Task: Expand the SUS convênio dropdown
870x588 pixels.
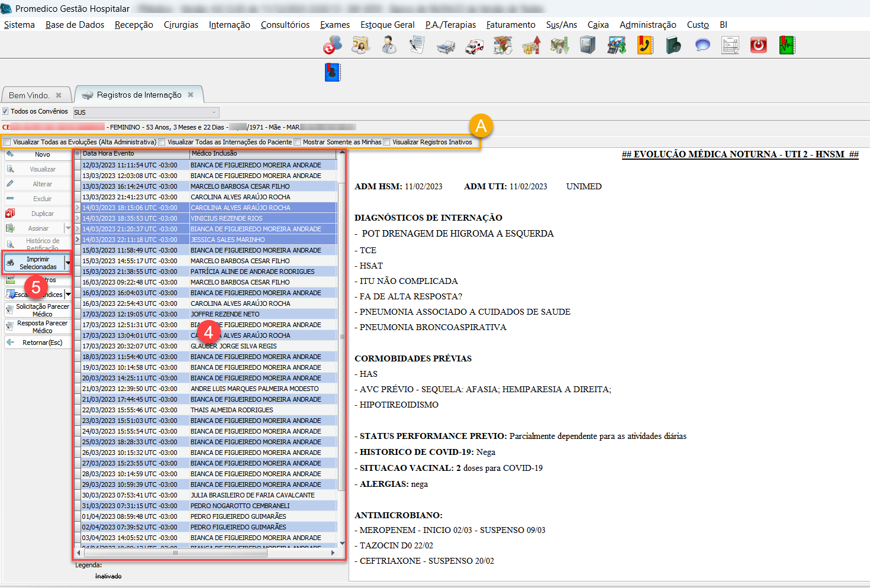Action: 214,112
